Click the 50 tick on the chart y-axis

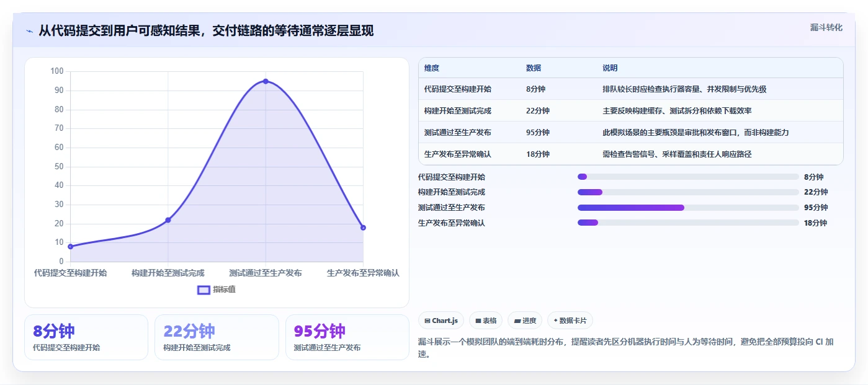(60, 166)
